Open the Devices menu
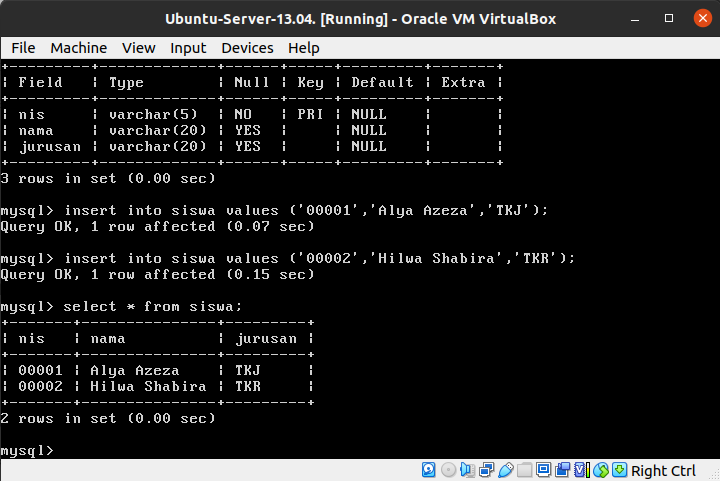 248,48
